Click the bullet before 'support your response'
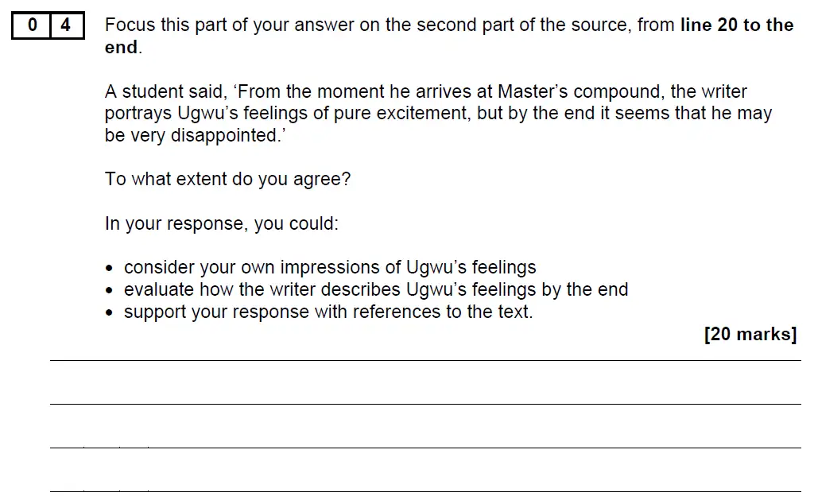Image resolution: width=818 pixels, height=504 pixels. coord(109,313)
